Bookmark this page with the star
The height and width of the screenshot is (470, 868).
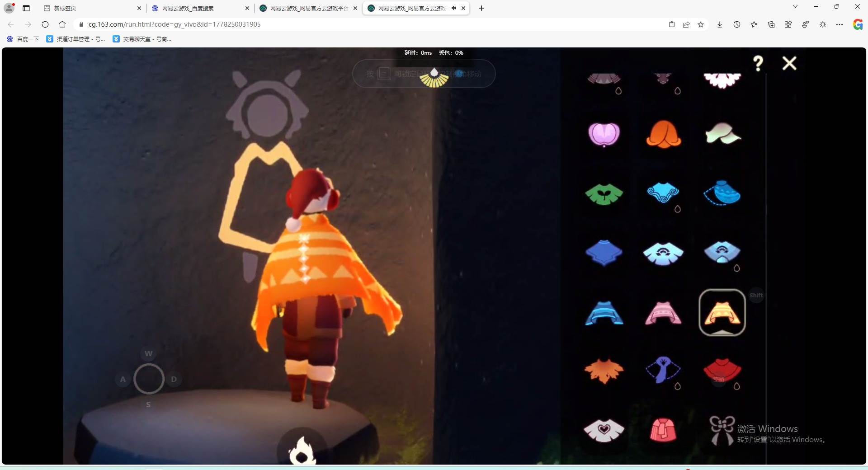pyautogui.click(x=701, y=24)
